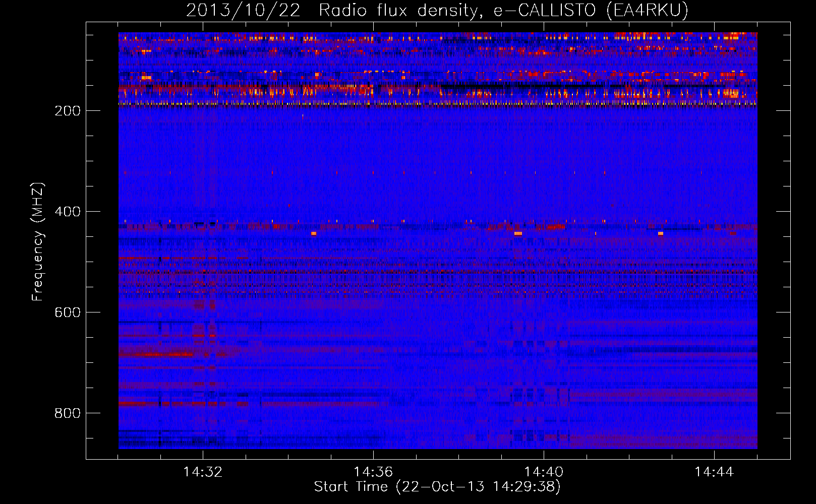Click the "Start Time (22-Oct-13 14:29:38)" label
This screenshot has width=816, height=504.
point(437,487)
